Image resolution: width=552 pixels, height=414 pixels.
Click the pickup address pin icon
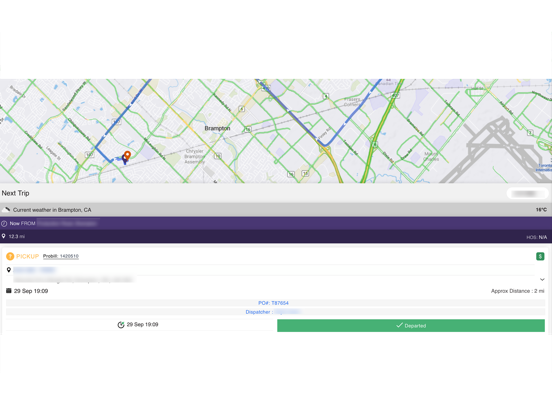(9, 270)
